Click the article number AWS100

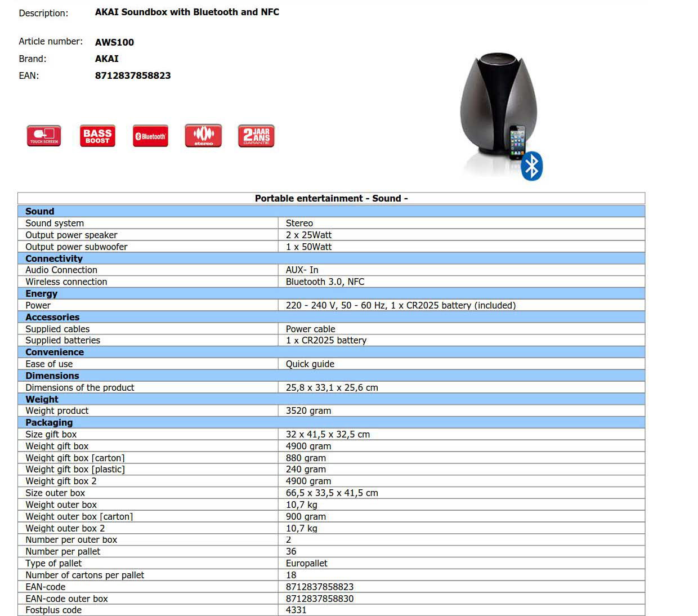click(x=114, y=42)
